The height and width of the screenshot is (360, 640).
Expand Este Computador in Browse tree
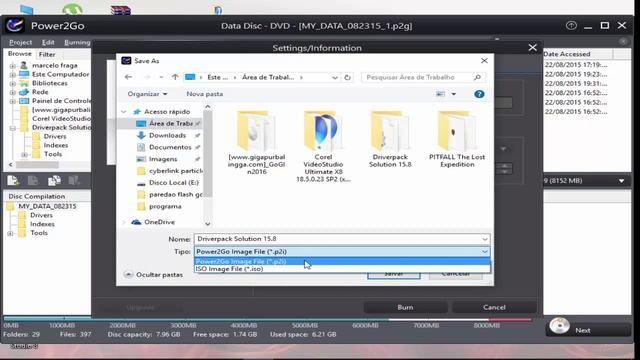(x=13, y=75)
